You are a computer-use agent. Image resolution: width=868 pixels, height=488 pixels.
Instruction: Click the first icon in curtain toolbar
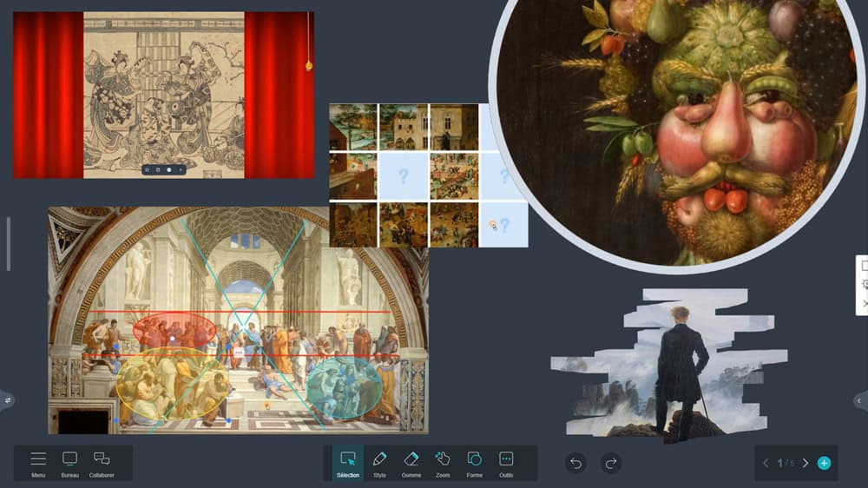point(148,170)
